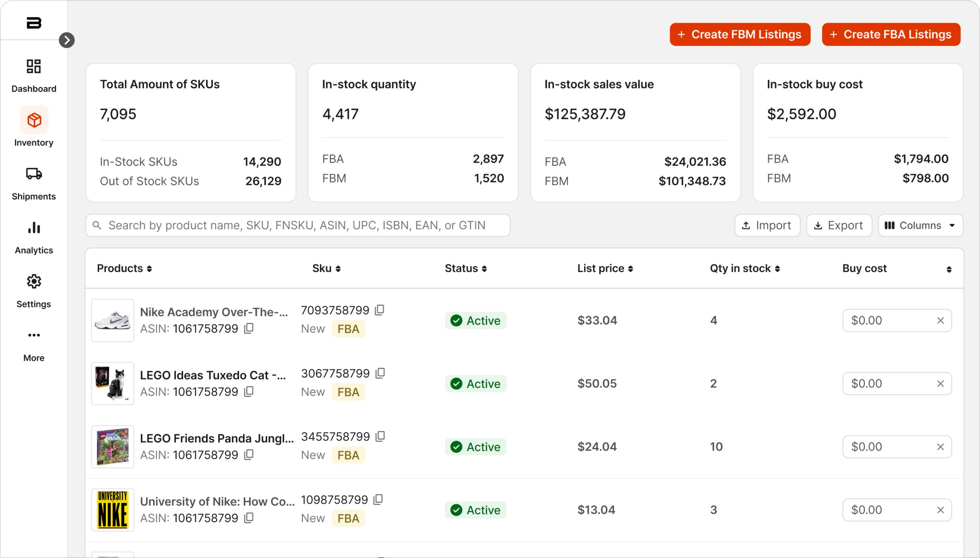Click FBA tag in Nike Academy row

(348, 329)
